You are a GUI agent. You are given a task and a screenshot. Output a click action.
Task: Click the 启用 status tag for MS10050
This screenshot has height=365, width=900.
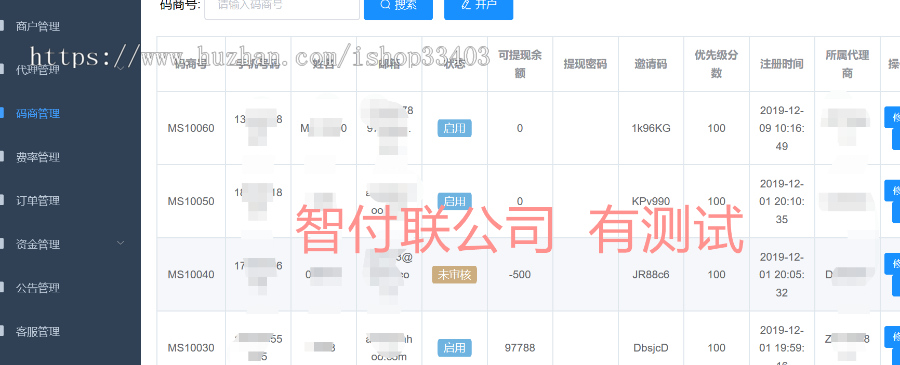(455, 201)
